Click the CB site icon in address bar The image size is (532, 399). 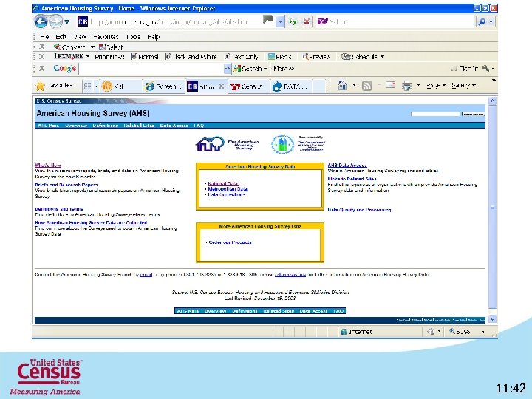pos(83,21)
